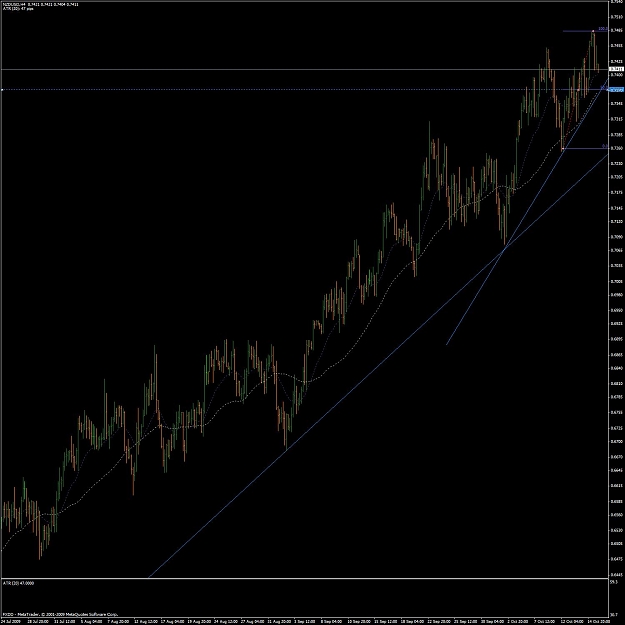
Task: Click the blue highlighted price tag on the price axis
Action: click(616, 90)
